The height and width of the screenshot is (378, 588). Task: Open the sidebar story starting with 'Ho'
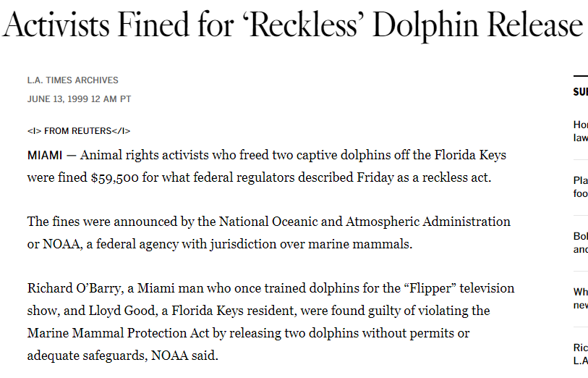580,130
